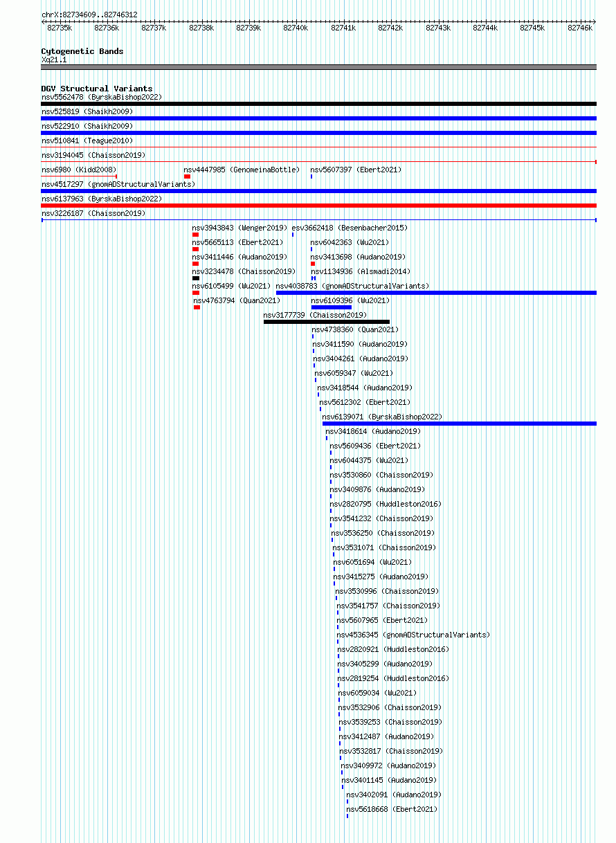Select nsv4536345 (gnomADStructuralVariants) label

click(414, 635)
